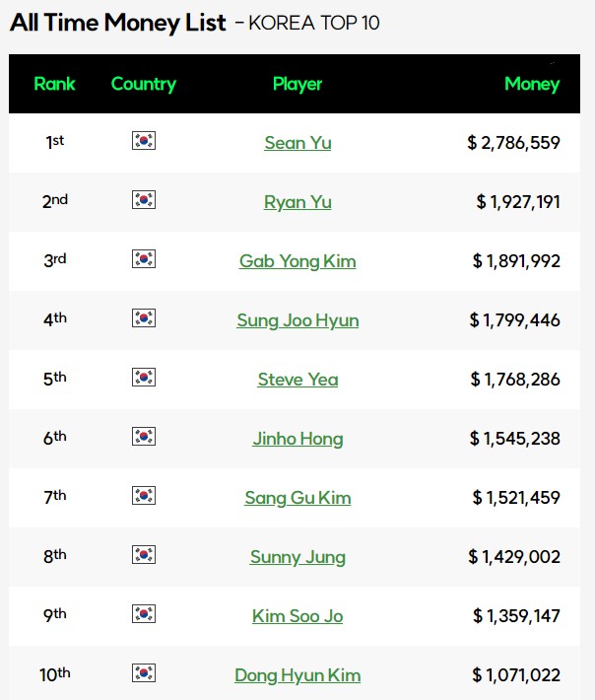
Task: Click the flag icon in Kim Soo Jo's row
Action: tap(144, 614)
